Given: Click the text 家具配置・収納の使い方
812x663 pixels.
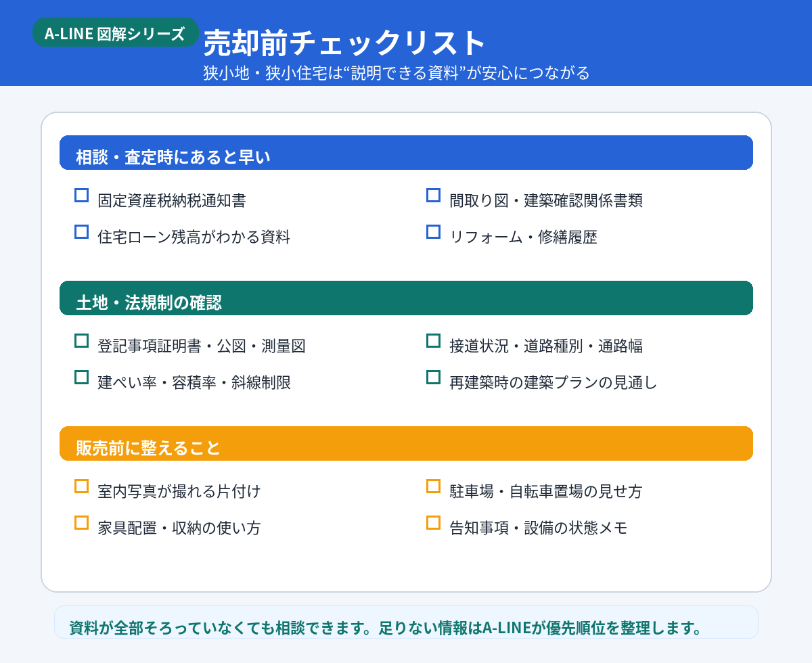Looking at the screenshot, I should [179, 528].
